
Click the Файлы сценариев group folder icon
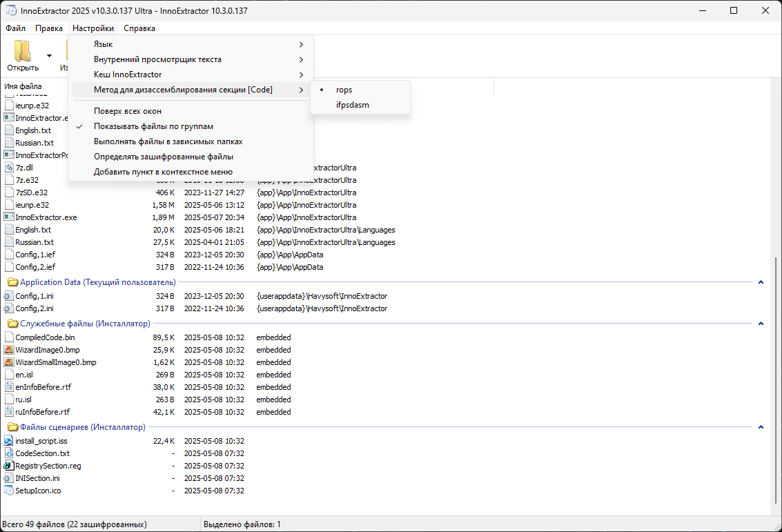(13, 427)
